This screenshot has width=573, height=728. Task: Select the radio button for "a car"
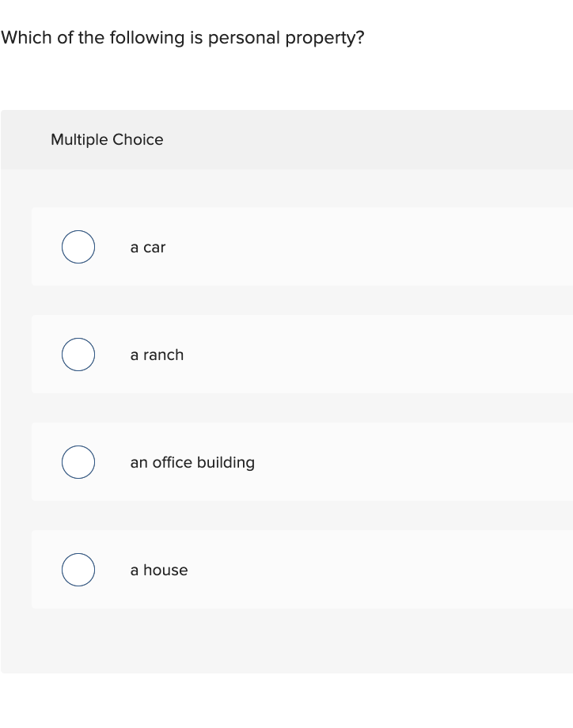pyautogui.click(x=78, y=247)
